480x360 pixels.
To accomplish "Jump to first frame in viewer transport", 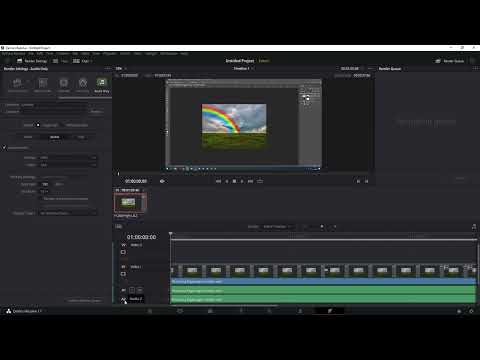I will pos(219,181).
